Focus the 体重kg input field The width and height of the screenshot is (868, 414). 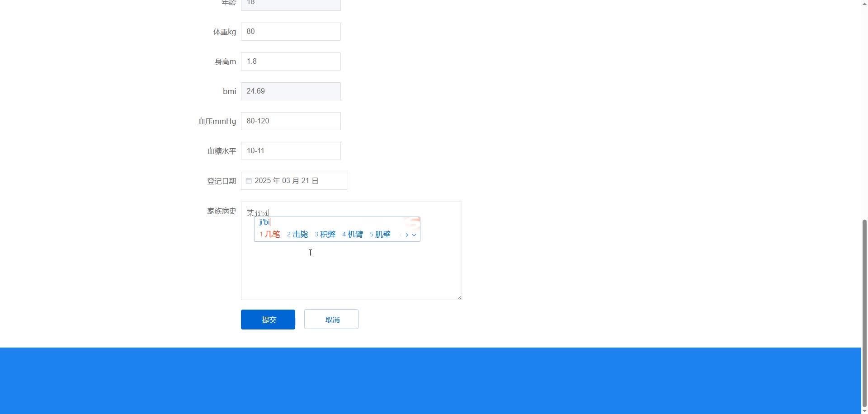[x=291, y=32]
